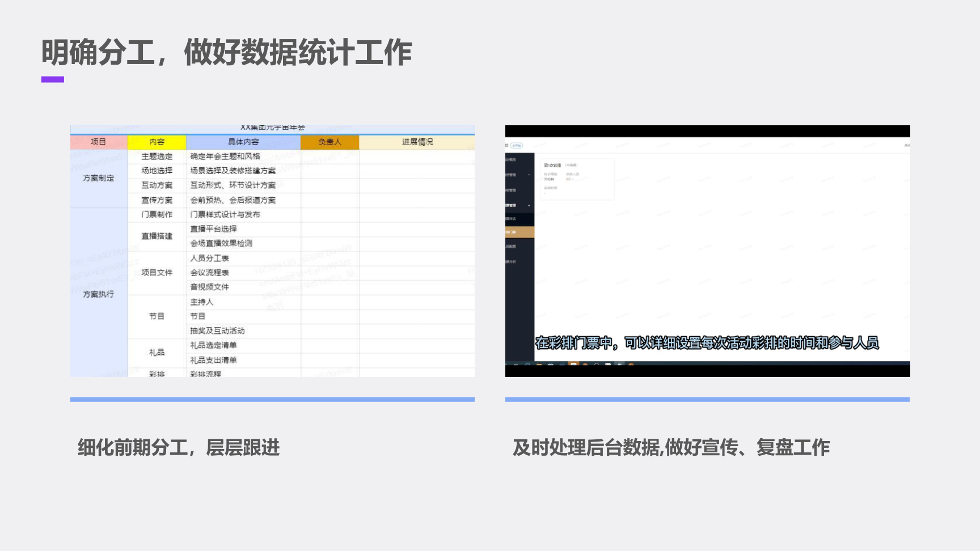Select the 宣传方案 cell
This screenshot has height=551, width=980.
[x=157, y=200]
